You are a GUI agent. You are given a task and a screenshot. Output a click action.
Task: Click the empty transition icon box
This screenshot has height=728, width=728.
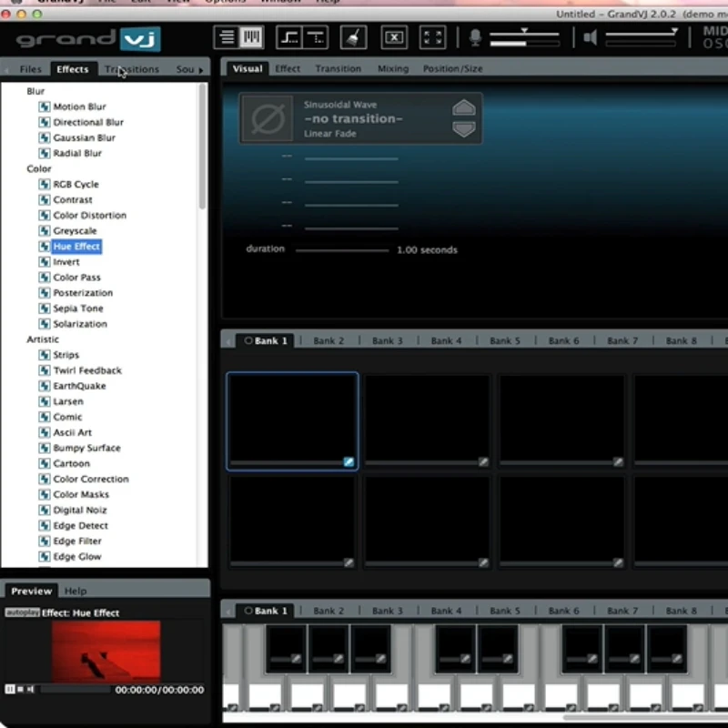[268, 118]
